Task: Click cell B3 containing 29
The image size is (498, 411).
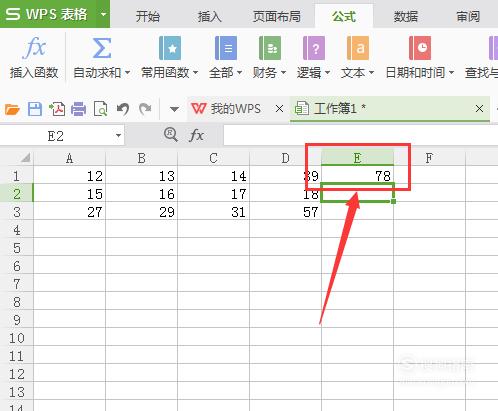Action: (x=141, y=211)
